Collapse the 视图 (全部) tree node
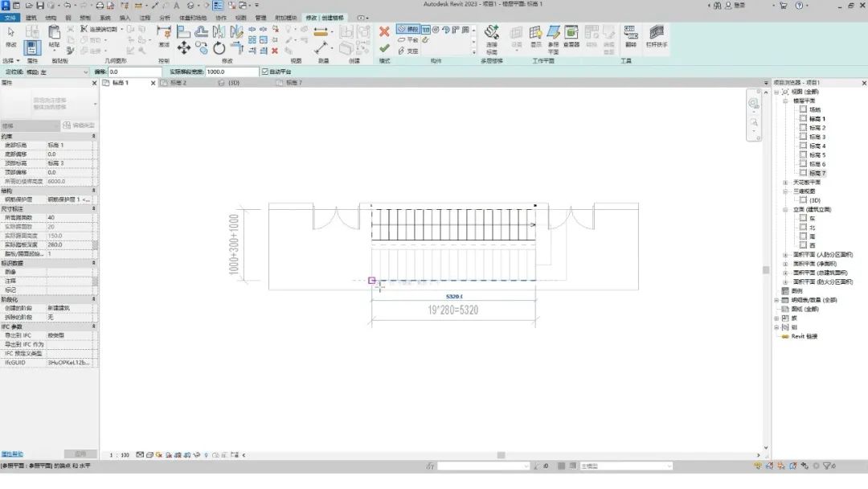The width and height of the screenshot is (868, 489). tap(776, 92)
